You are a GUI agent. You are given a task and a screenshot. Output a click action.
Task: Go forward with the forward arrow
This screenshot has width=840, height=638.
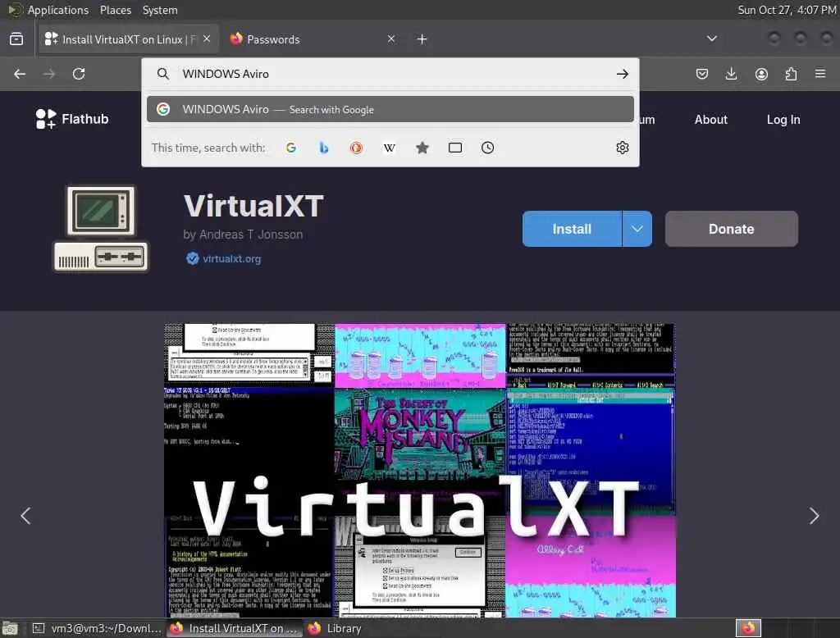coord(49,74)
